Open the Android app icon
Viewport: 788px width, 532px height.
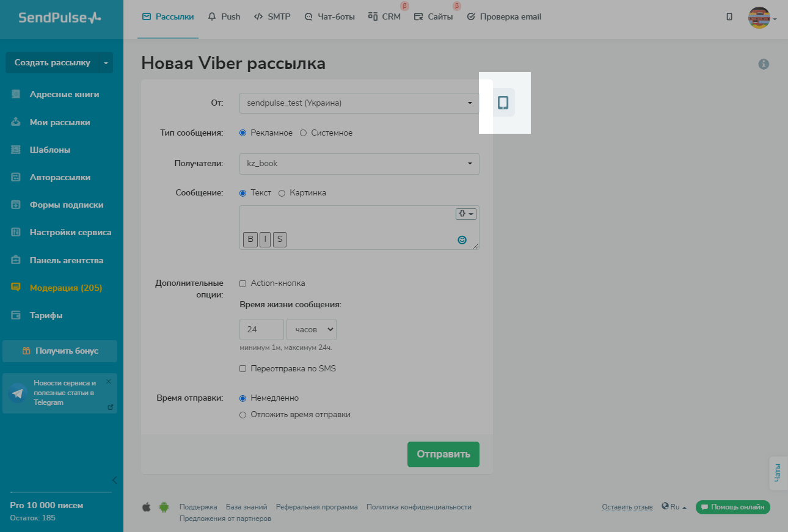coord(164,507)
